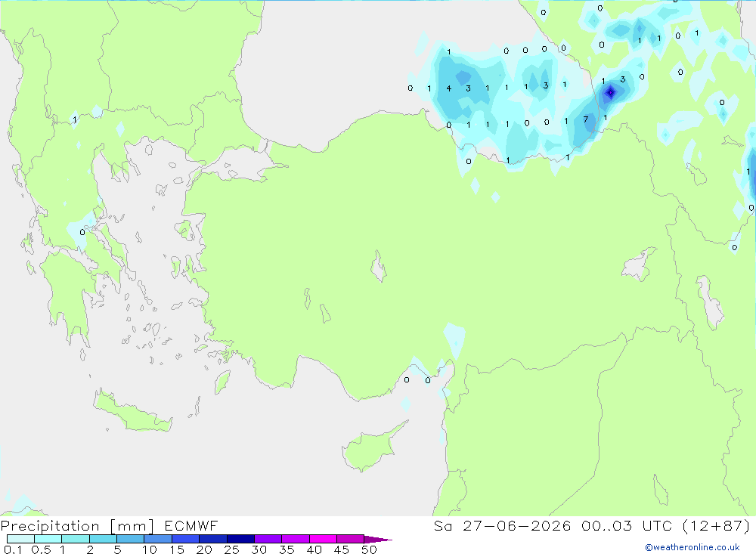Click the 20–25 mm dark blue swatch
This screenshot has height=554, width=756.
[213, 539]
